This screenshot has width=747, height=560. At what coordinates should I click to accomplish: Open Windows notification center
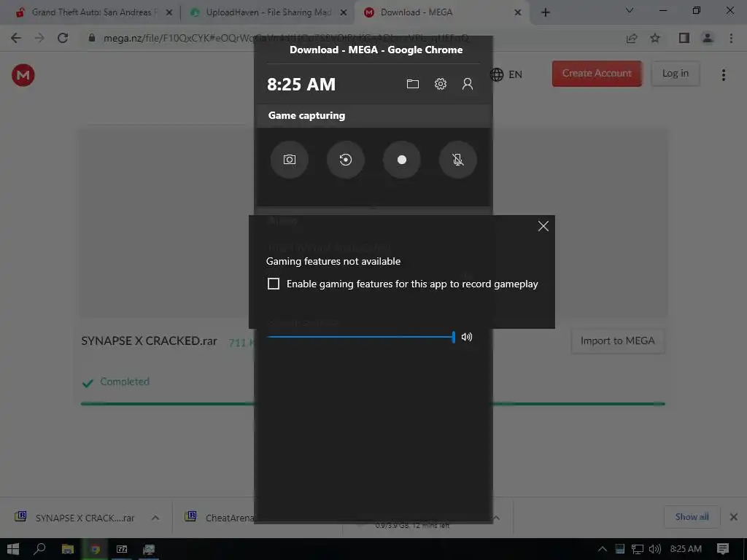pos(723,549)
